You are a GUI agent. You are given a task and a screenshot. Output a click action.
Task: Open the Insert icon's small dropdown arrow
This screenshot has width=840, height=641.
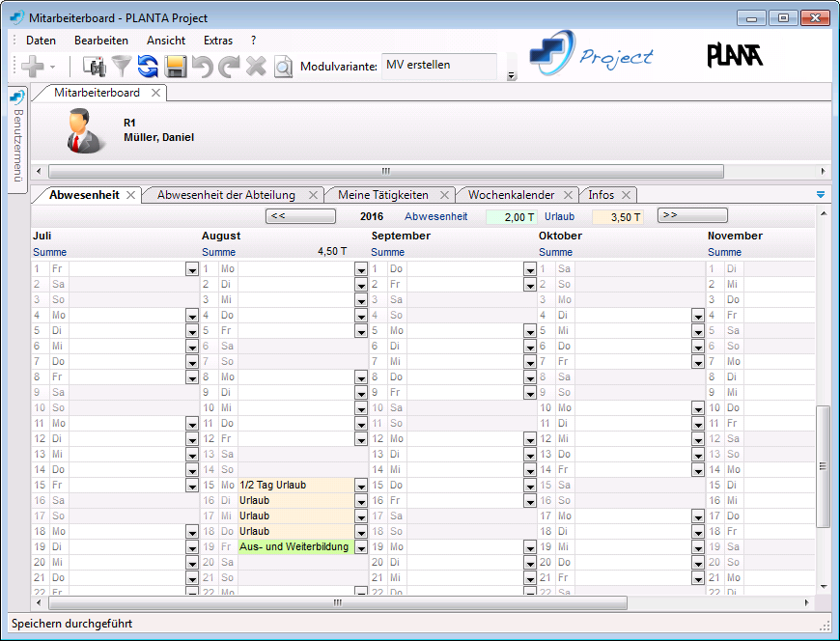point(52,68)
